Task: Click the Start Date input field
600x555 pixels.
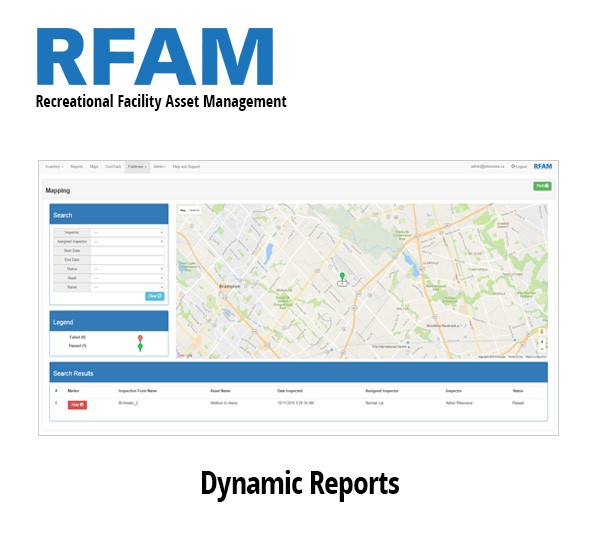Action: (127, 250)
